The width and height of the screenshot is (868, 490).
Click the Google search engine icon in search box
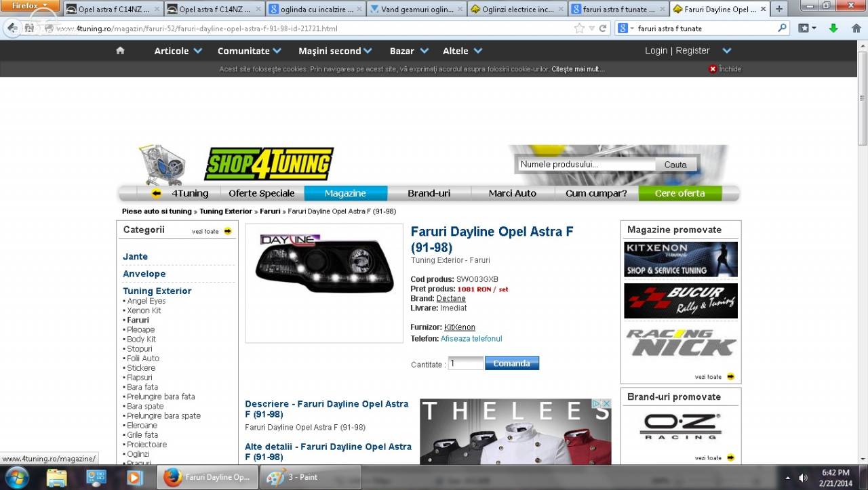click(623, 28)
